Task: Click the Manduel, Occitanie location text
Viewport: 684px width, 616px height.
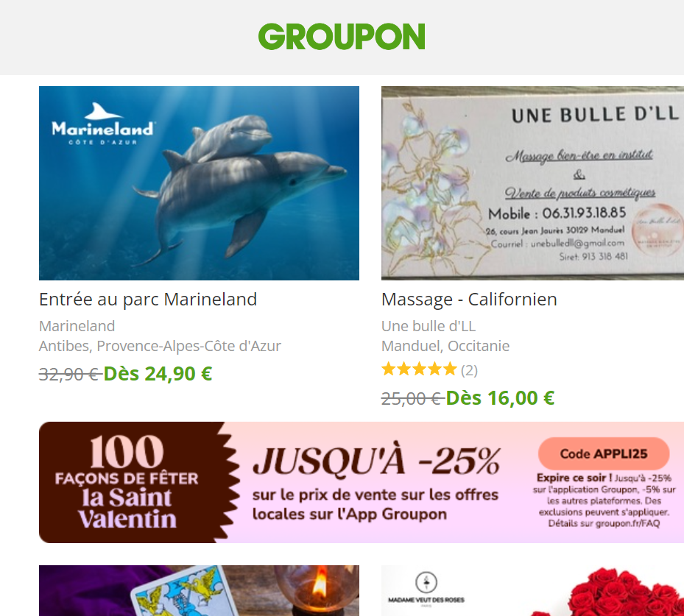Action: pos(445,346)
